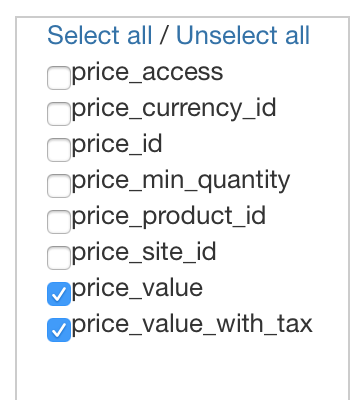362x400 pixels.
Task: Click the price_access label text
Action: [147, 72]
